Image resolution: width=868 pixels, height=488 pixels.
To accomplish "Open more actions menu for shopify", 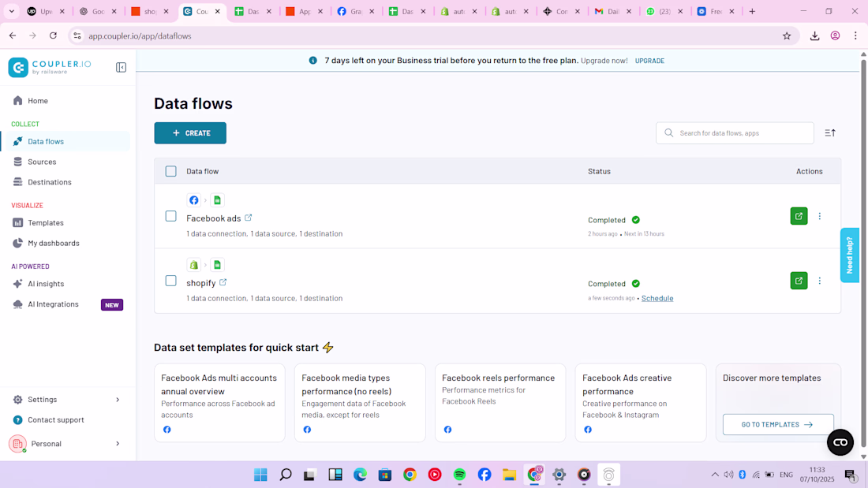I will [x=820, y=281].
